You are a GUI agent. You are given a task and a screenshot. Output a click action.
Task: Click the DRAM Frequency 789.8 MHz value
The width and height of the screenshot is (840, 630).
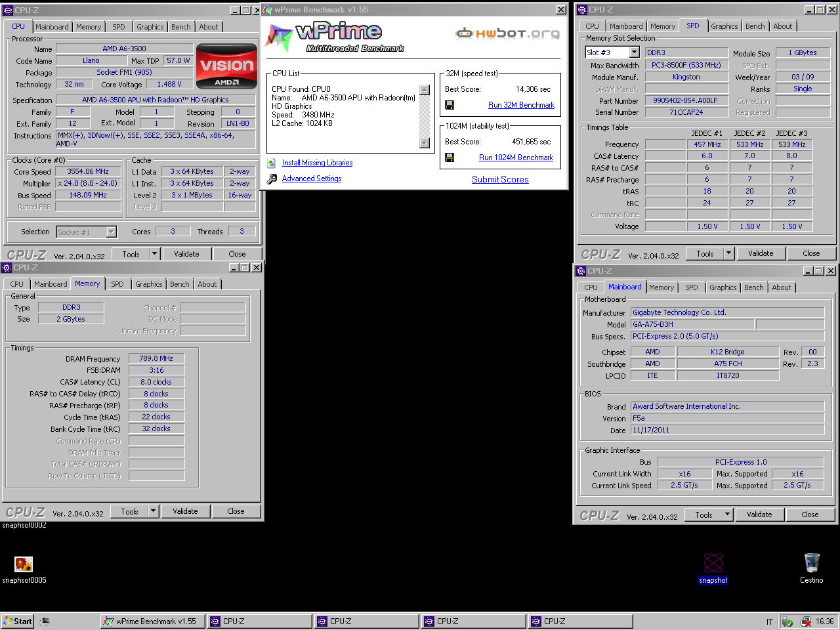point(156,358)
